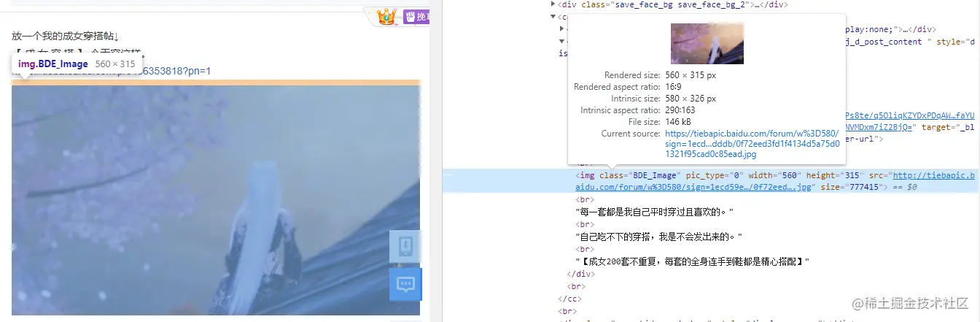Image resolution: width=980 pixels, height=322 pixels.
Task: Click the purple 挽 member badge
Action: coord(416,16)
